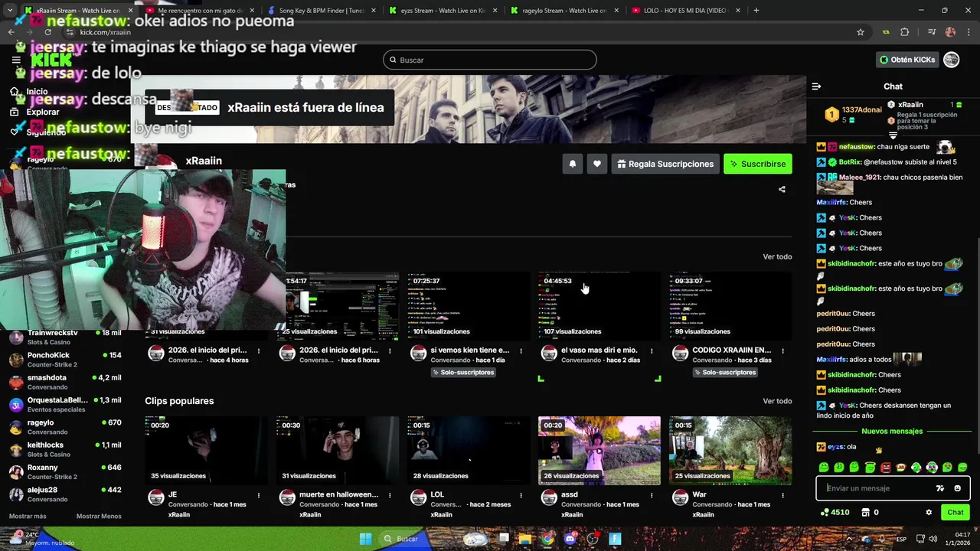The image size is (980, 551).
Task: Click the Suscribirse button
Action: (x=758, y=164)
